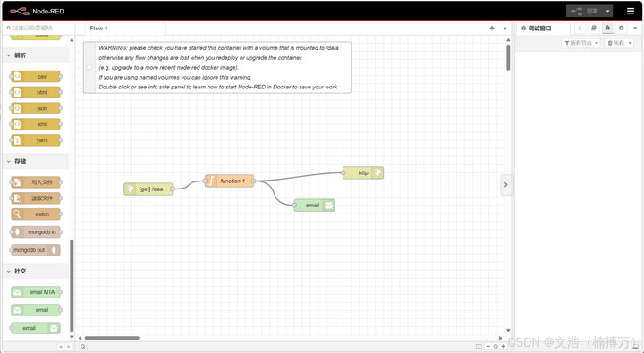Click the Deploy button
Image resolution: width=644 pixels, height=353 pixels.
click(x=584, y=11)
